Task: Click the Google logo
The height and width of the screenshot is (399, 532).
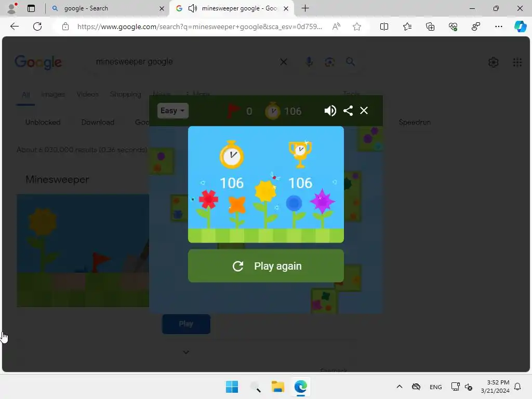Action: [x=38, y=62]
